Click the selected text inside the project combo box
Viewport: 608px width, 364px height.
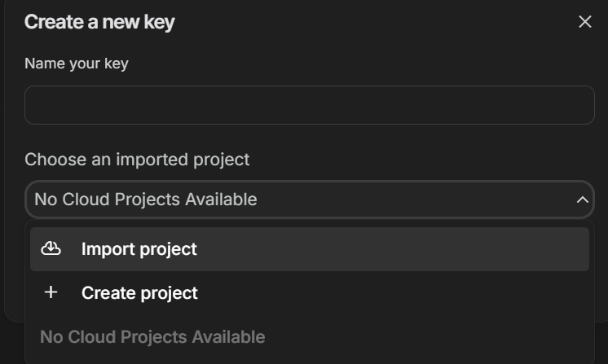pyautogui.click(x=146, y=200)
